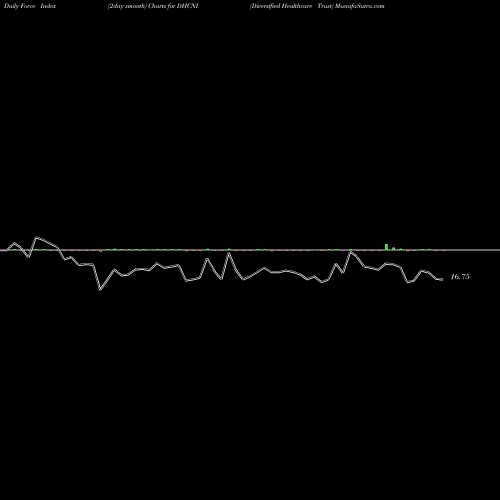The image size is (500, 500).
Task: Click the 'Daily Force Index' title text
Action: coord(30,6)
